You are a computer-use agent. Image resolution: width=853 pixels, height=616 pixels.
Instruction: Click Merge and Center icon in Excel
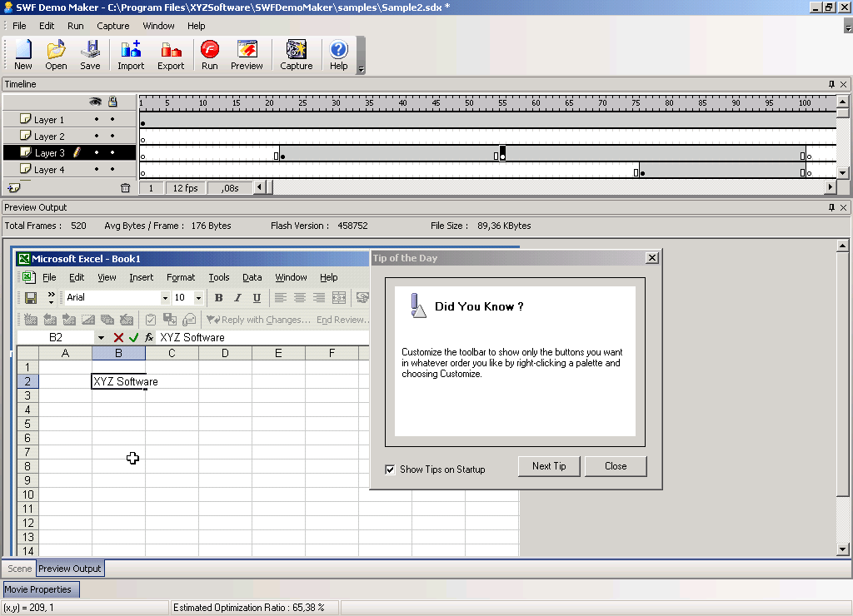tap(339, 297)
